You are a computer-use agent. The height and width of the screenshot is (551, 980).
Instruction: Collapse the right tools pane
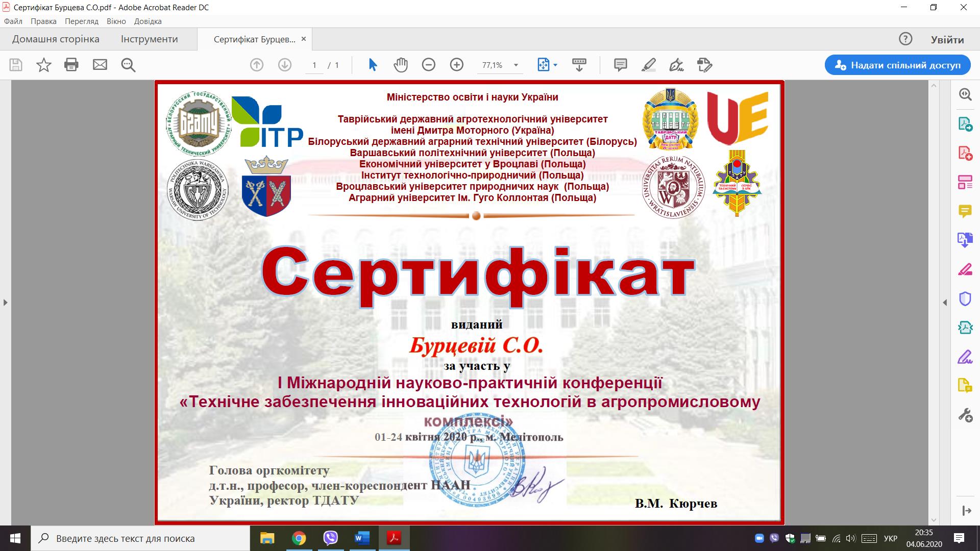tap(945, 303)
